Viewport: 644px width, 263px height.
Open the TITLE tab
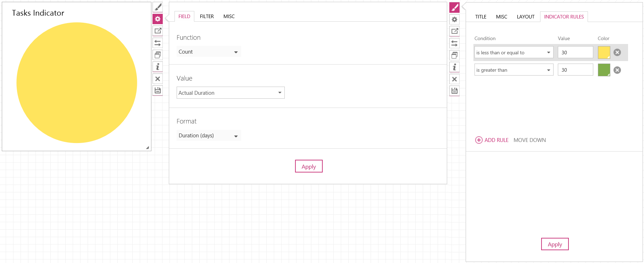coord(481,17)
